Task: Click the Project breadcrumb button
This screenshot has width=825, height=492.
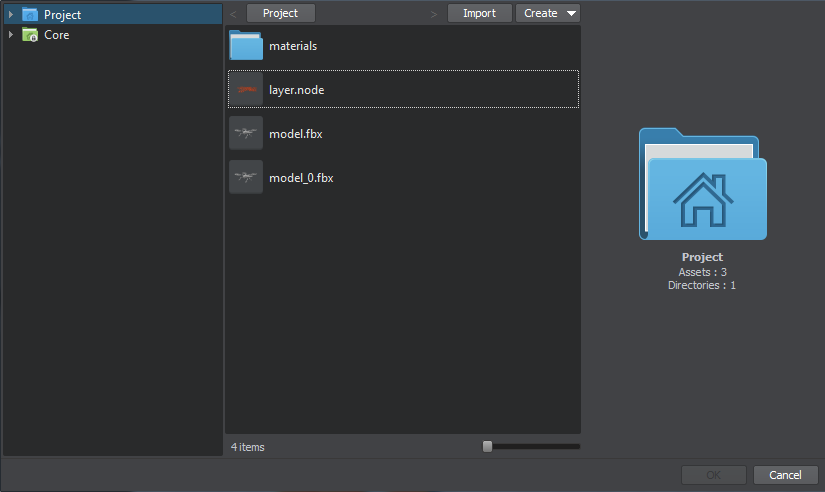Action: pos(280,14)
